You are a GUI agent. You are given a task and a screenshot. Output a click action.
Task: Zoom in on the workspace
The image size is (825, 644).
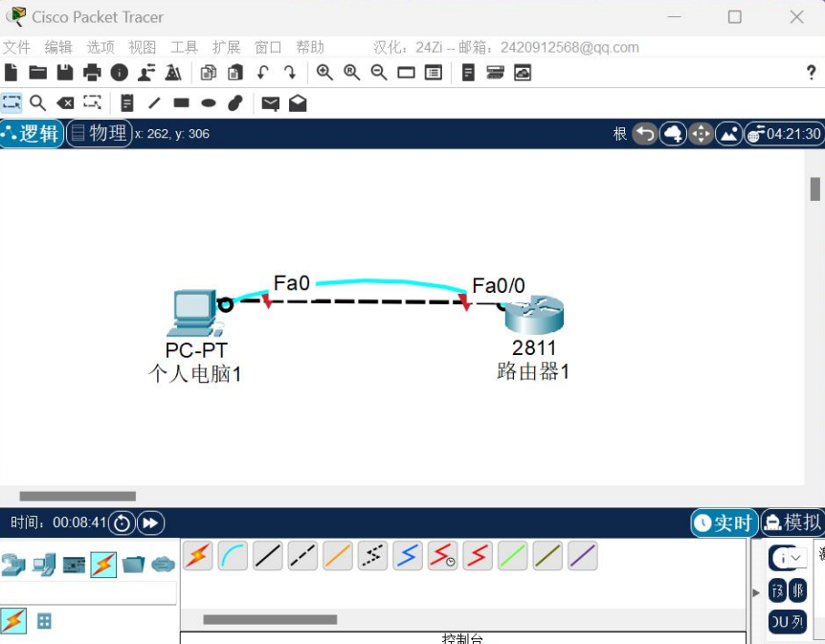(x=324, y=73)
